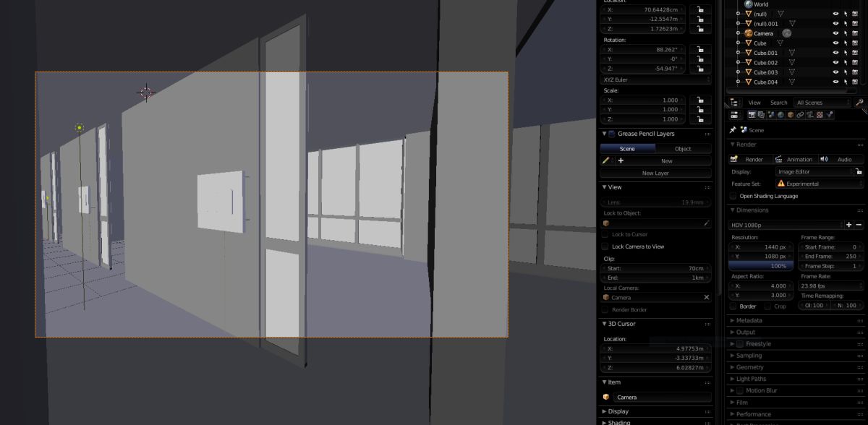The height and width of the screenshot is (425, 868).
Task: Open the Texture properties tab icon
Action: point(819,115)
